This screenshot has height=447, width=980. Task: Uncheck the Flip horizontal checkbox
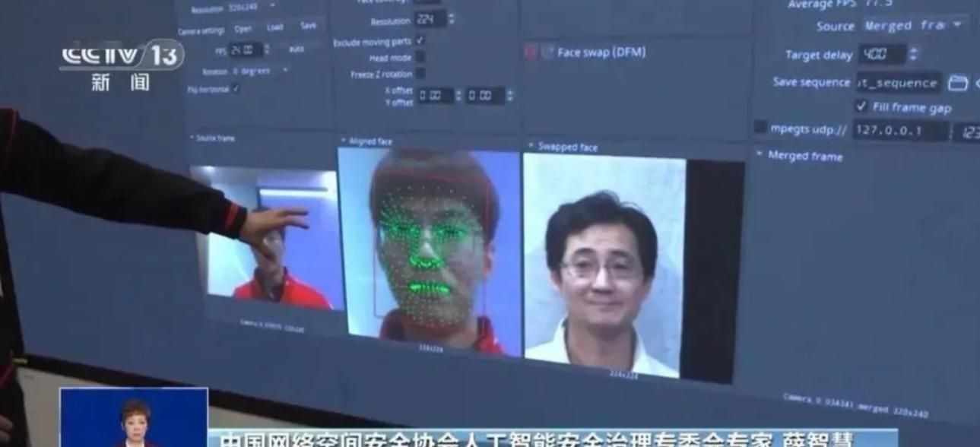tap(236, 89)
